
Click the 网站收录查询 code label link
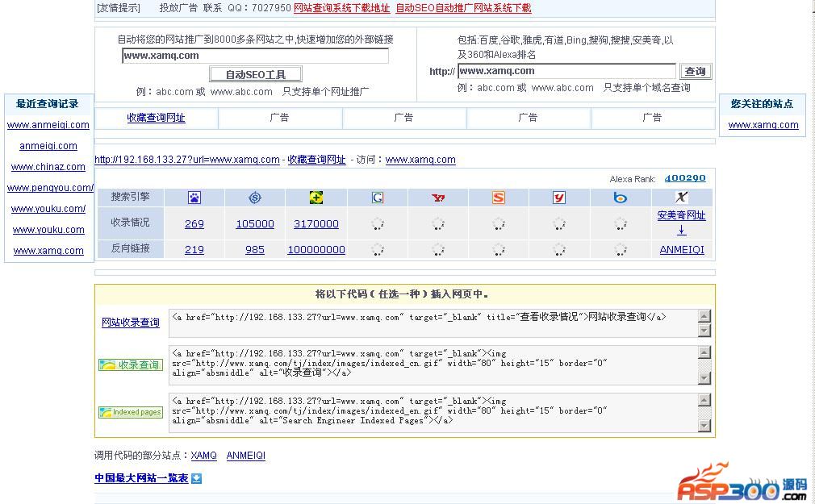tap(131, 323)
